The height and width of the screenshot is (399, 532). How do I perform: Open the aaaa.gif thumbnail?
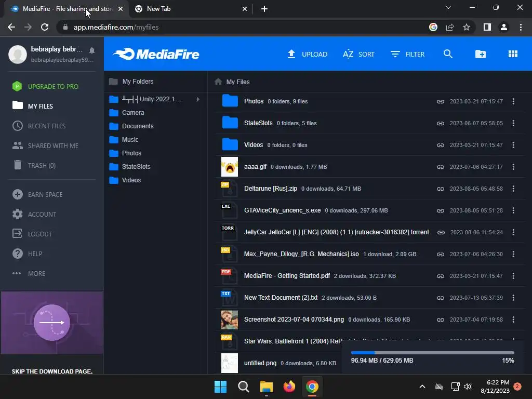click(x=229, y=167)
